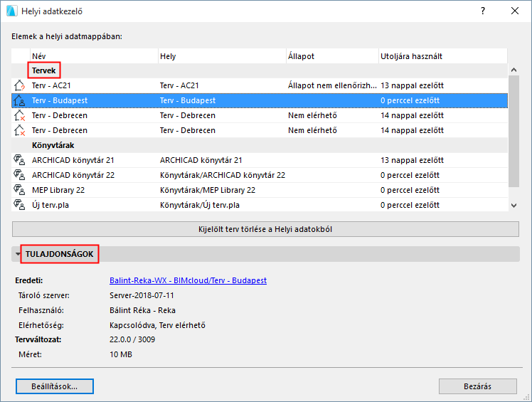
Task: Click the ARCHICAD könyvtár 21 library icon
Action: pos(19,160)
